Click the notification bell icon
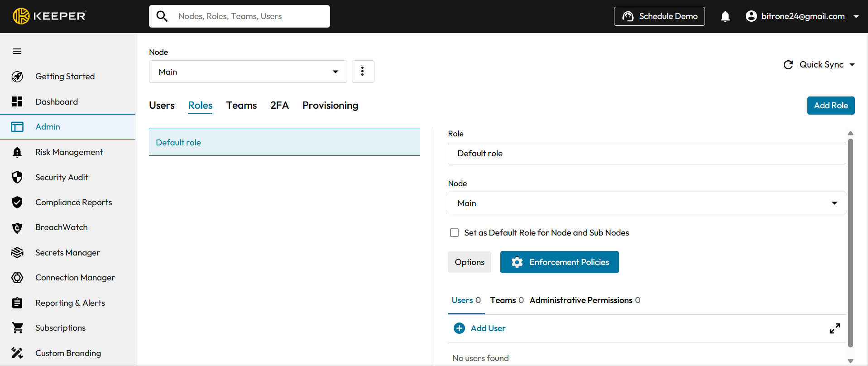The height and width of the screenshot is (366, 868). (x=725, y=17)
